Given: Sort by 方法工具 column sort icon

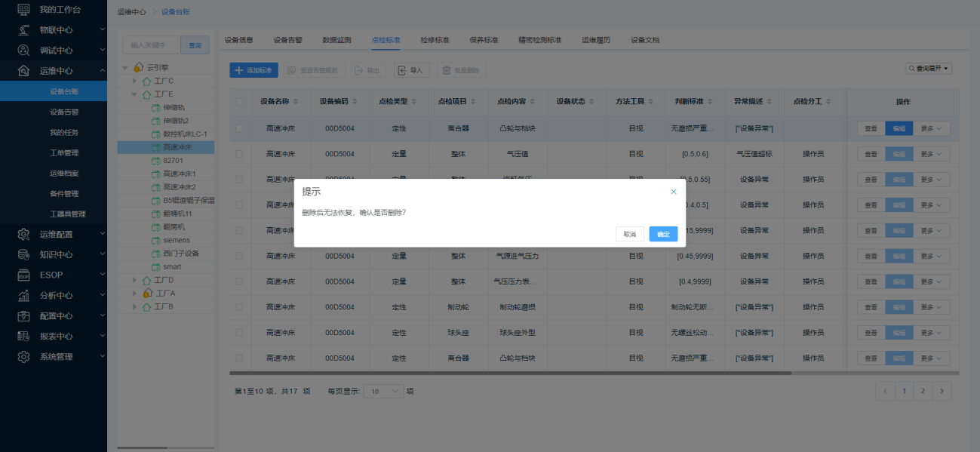Looking at the screenshot, I should [x=651, y=101].
